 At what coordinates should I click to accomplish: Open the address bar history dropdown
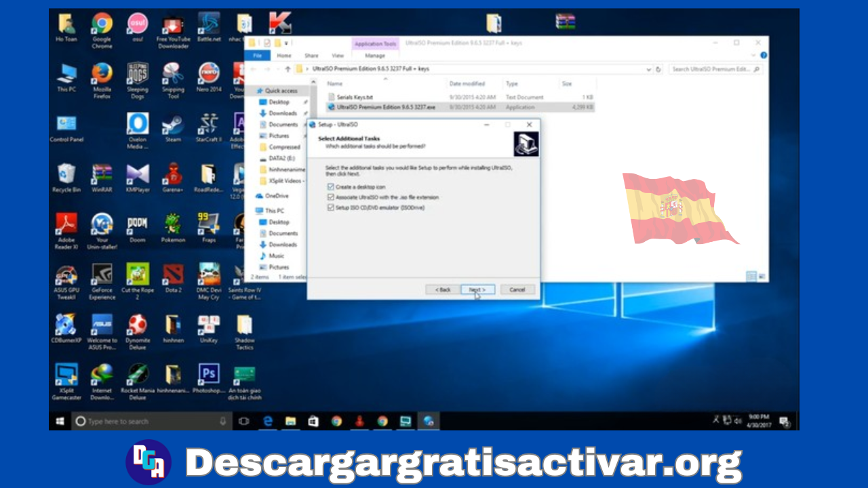pyautogui.click(x=650, y=69)
